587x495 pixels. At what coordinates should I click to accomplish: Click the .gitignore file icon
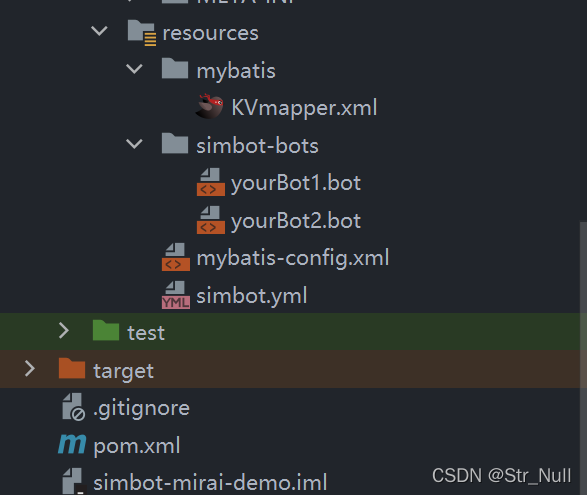[73, 407]
